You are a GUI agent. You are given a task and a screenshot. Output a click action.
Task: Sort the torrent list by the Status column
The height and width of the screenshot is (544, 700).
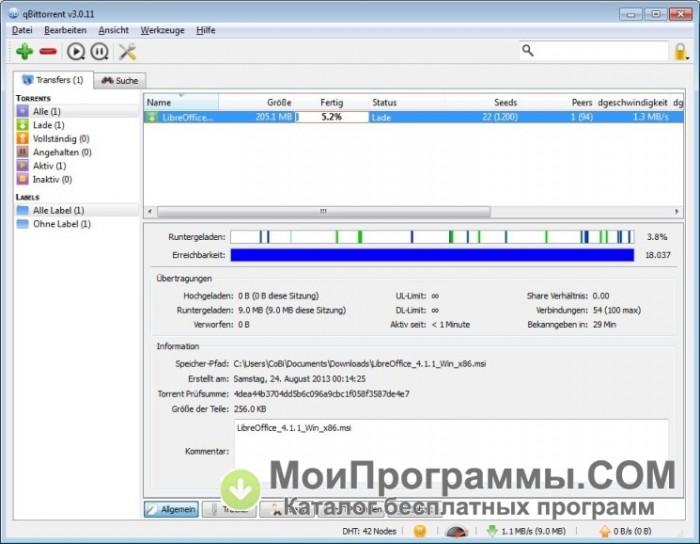point(407,103)
